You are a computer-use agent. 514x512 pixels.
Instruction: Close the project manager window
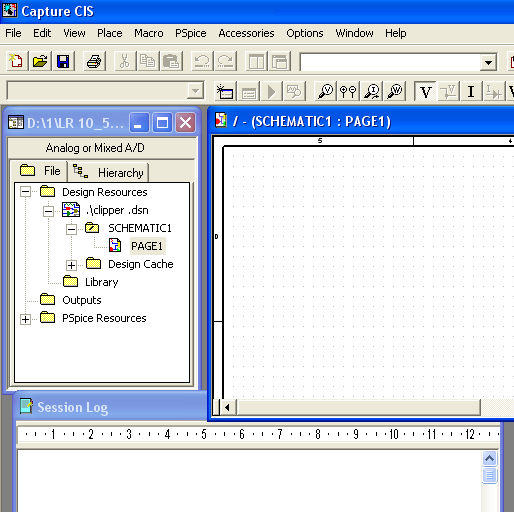pos(186,123)
